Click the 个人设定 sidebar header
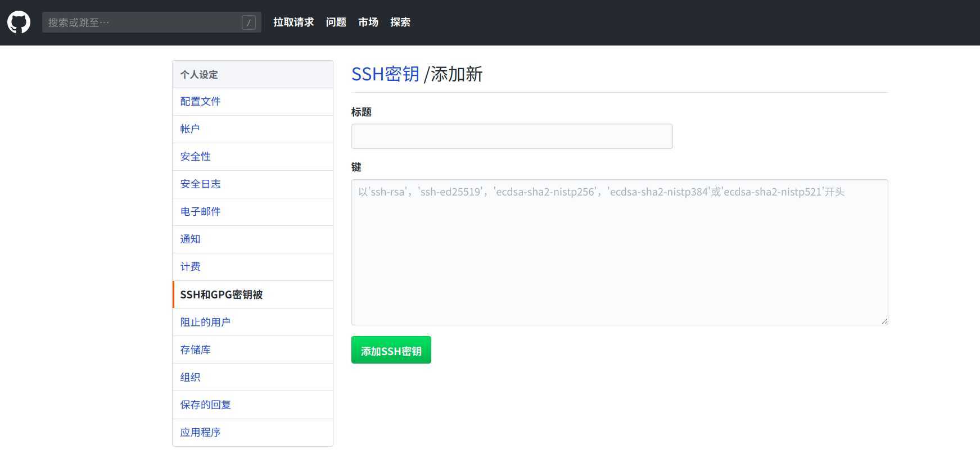Screen dimensions: 980x454 point(252,74)
